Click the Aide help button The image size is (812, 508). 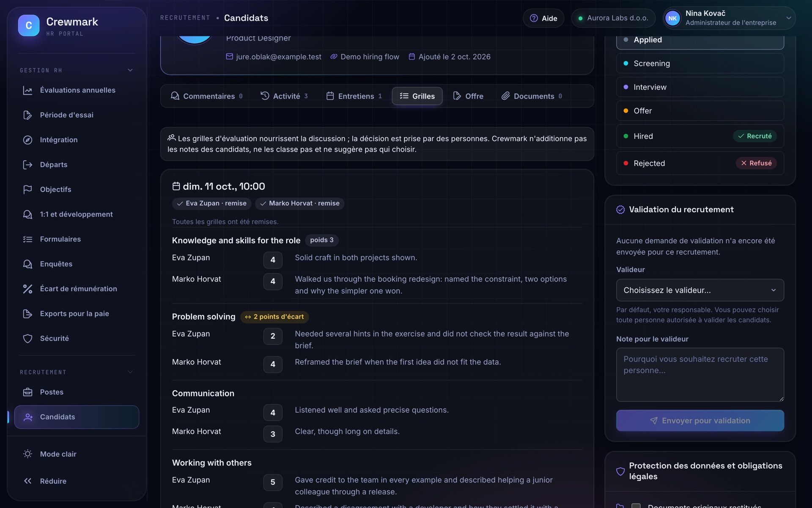(x=543, y=18)
